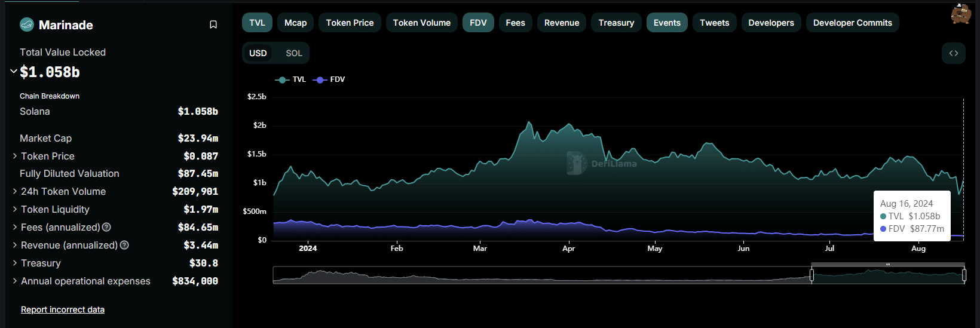Click the $23.94m market cap value

coord(198,138)
